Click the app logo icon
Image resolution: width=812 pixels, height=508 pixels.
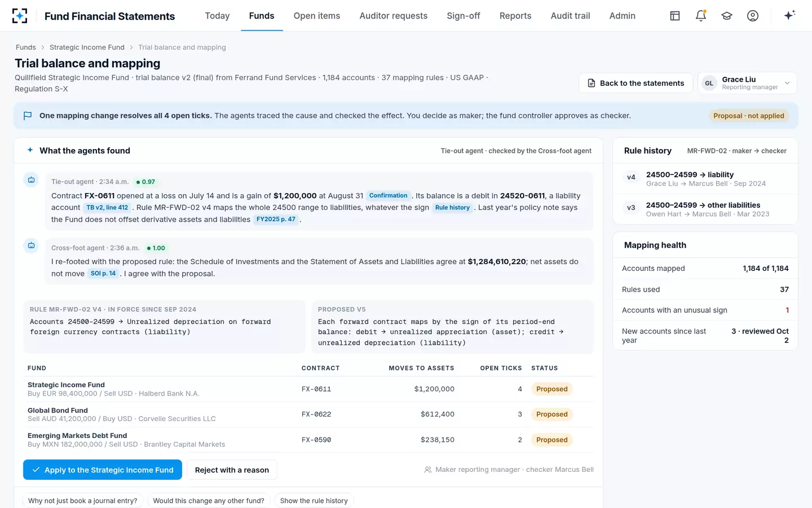click(x=20, y=16)
